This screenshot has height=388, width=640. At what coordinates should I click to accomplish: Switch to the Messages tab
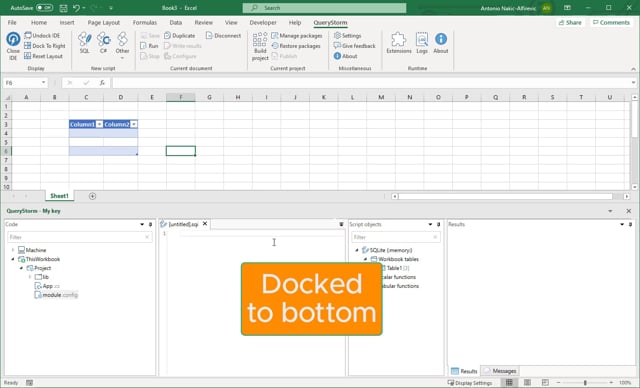pyautogui.click(x=500, y=371)
